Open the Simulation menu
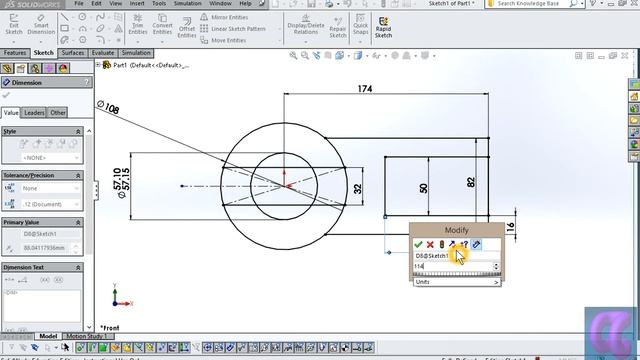Viewport: 640px width, 360px height. [187, 3]
